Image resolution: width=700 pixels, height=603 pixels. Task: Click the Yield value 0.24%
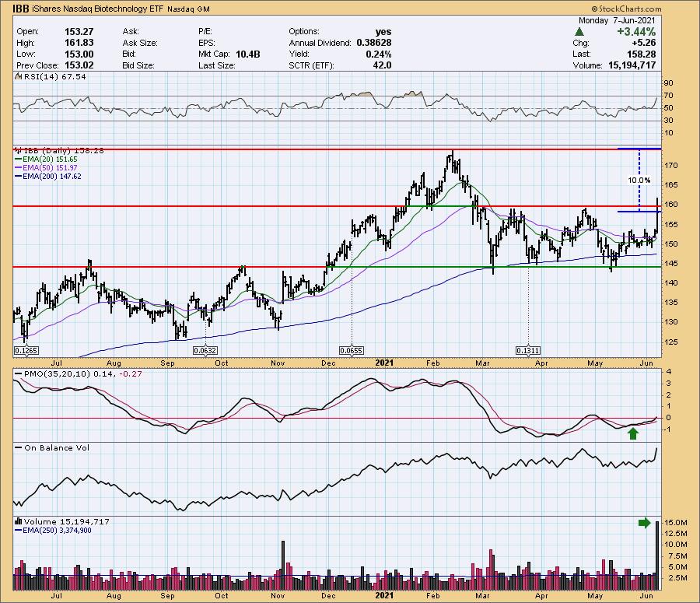[x=378, y=54]
